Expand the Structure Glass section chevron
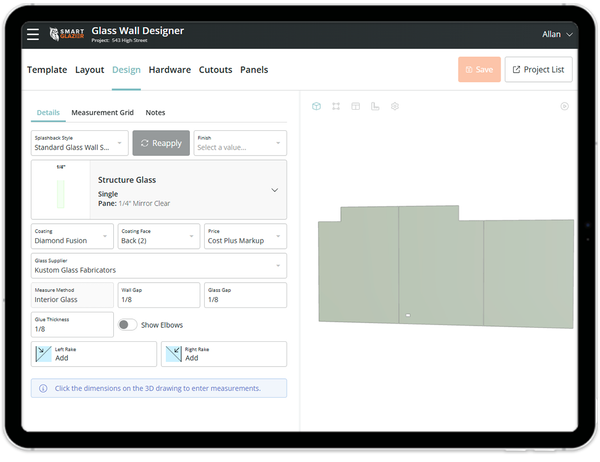Screen dimensions: 600x462 pyautogui.click(x=275, y=190)
